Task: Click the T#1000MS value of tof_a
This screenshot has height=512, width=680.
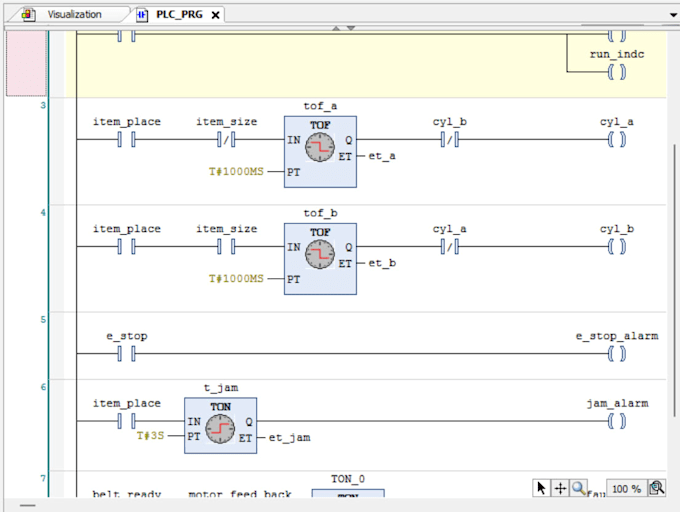Action: click(x=236, y=172)
